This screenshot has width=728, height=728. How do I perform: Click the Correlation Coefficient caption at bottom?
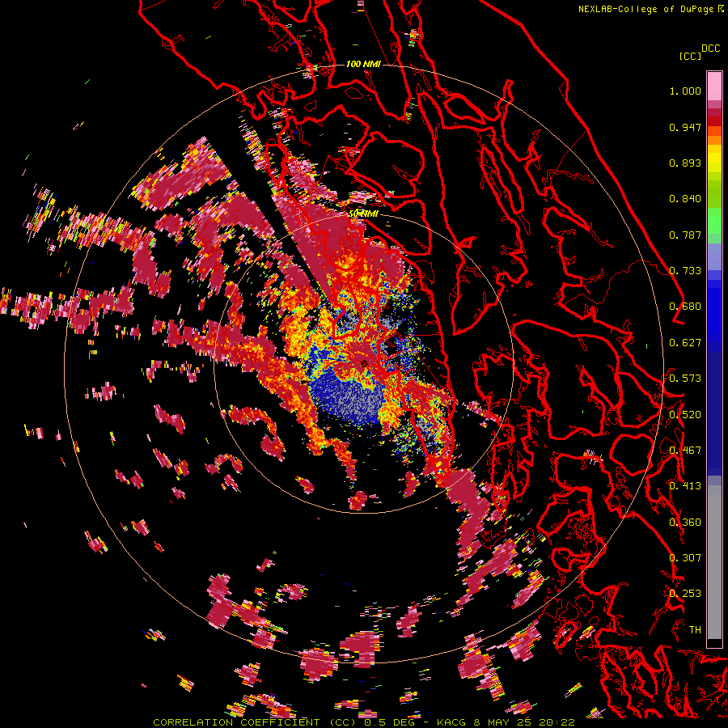click(364, 722)
